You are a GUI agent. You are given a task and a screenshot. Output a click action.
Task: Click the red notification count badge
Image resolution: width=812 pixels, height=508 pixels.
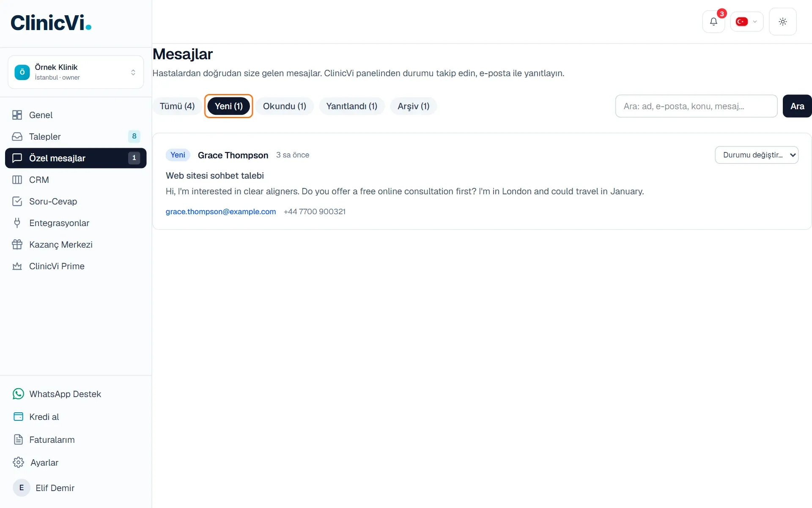coord(722,14)
